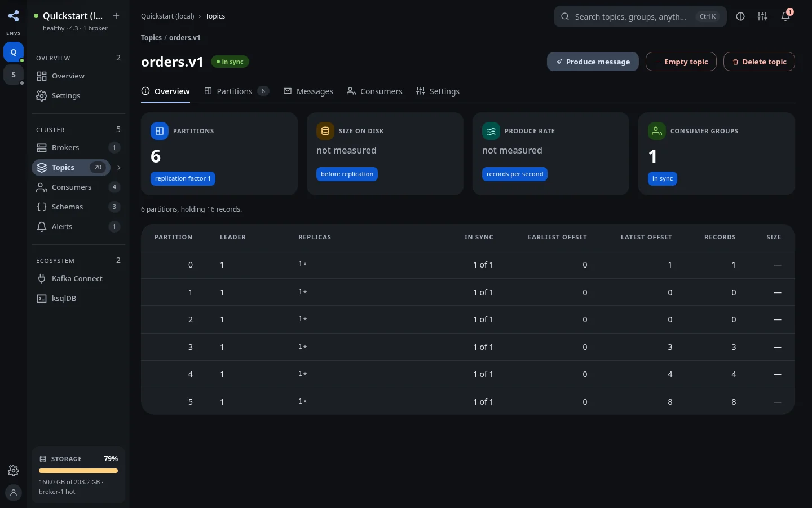Click the storage usage progress bar
Screen dimensions: 812x508
click(x=78, y=471)
